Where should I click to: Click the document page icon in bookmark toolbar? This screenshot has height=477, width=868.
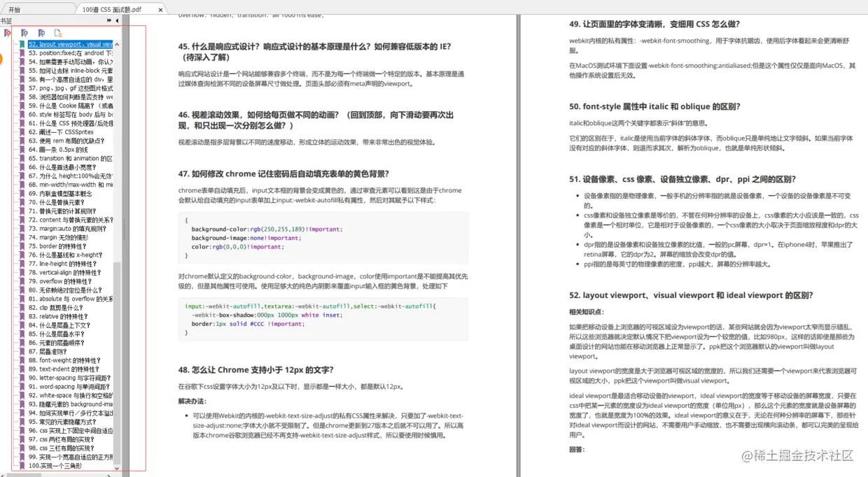(58, 33)
